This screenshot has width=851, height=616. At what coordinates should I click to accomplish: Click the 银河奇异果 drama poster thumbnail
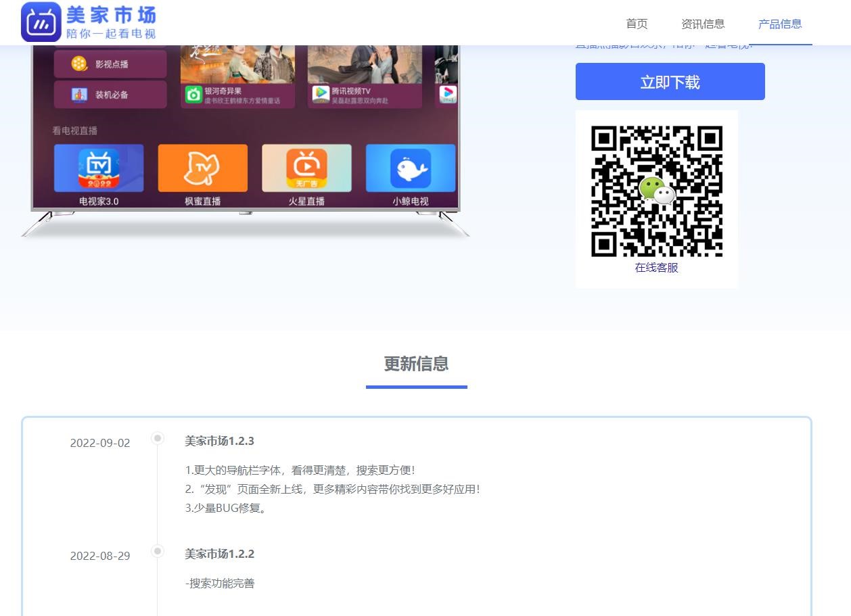click(x=237, y=64)
